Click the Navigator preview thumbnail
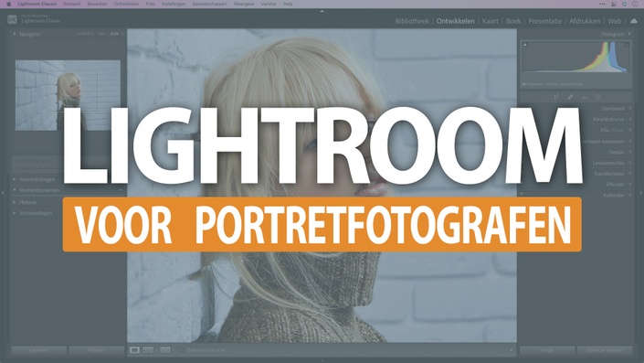Viewport: 644px width, 363px height. point(68,95)
